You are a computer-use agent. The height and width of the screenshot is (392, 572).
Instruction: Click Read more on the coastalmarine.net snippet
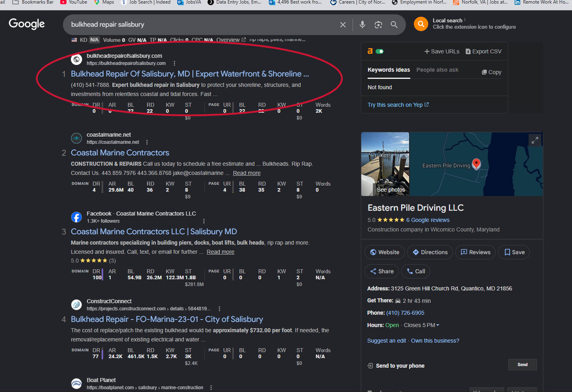[x=247, y=173]
